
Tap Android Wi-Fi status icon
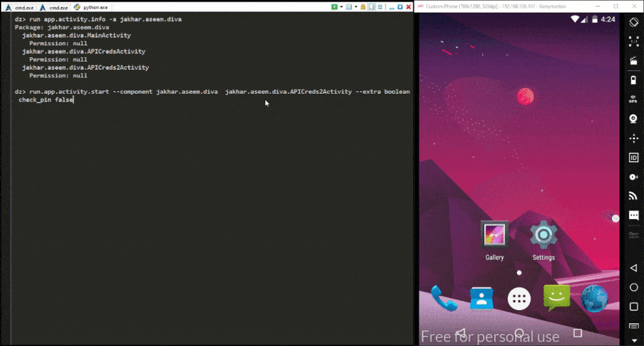click(x=575, y=20)
